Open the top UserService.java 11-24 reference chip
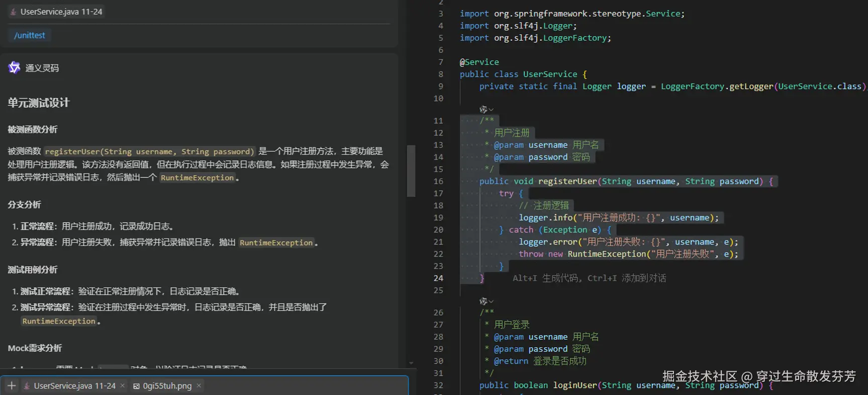 (x=56, y=12)
